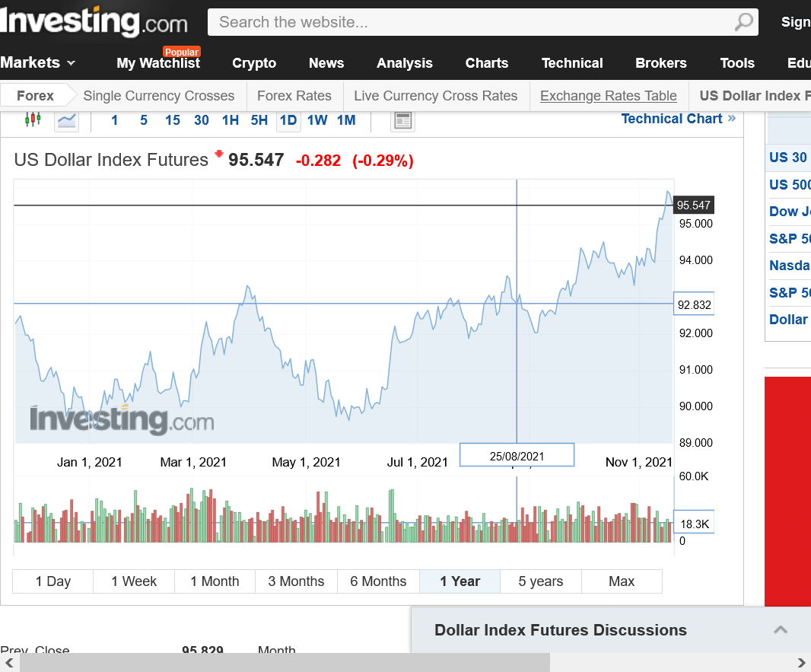Go to Single Currency Crosses
Screen dimensions: 811x672
coord(159,96)
